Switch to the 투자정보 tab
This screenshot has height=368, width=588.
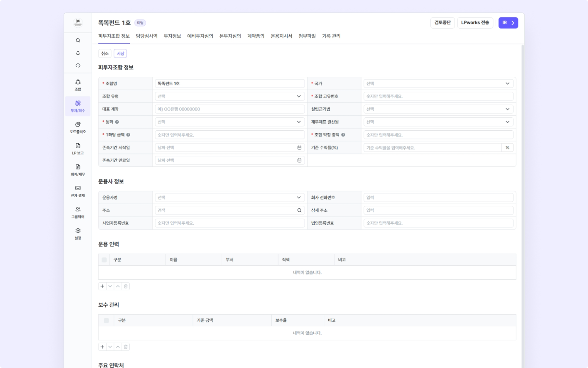(x=172, y=36)
